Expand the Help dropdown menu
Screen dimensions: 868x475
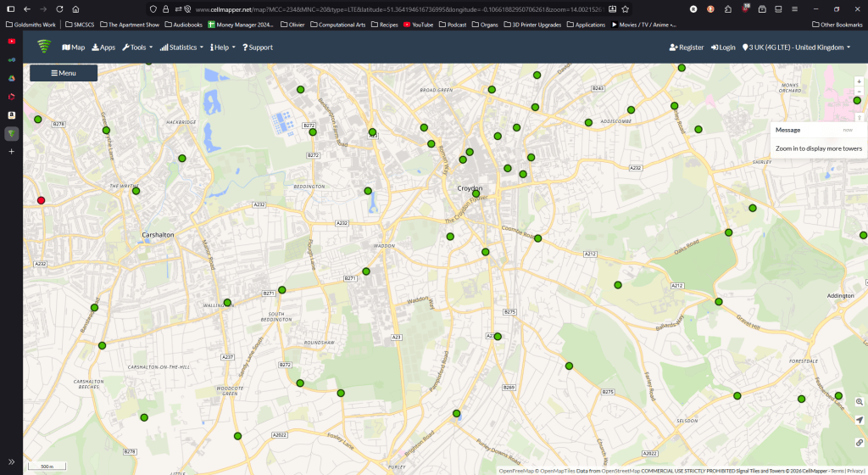point(223,47)
